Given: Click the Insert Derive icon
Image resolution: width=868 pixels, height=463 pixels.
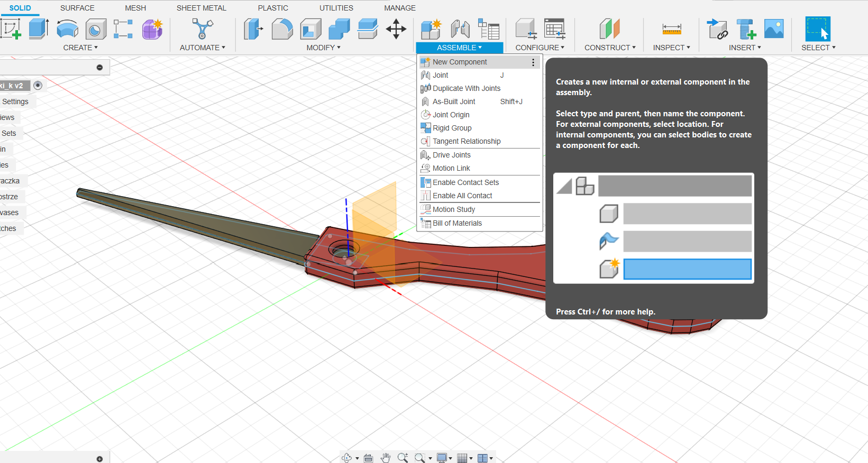Looking at the screenshot, I should coord(717,29).
